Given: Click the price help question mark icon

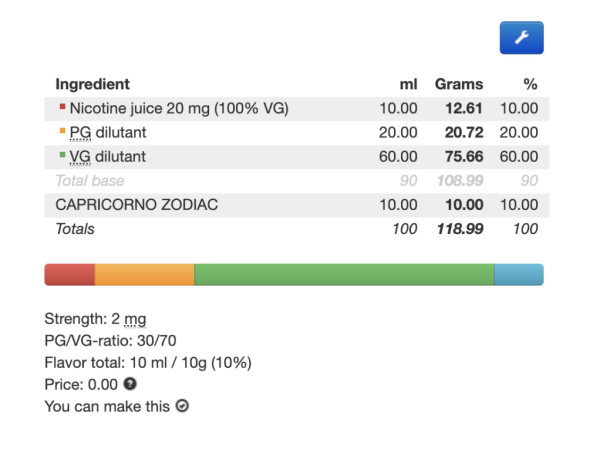Looking at the screenshot, I should pos(130,384).
